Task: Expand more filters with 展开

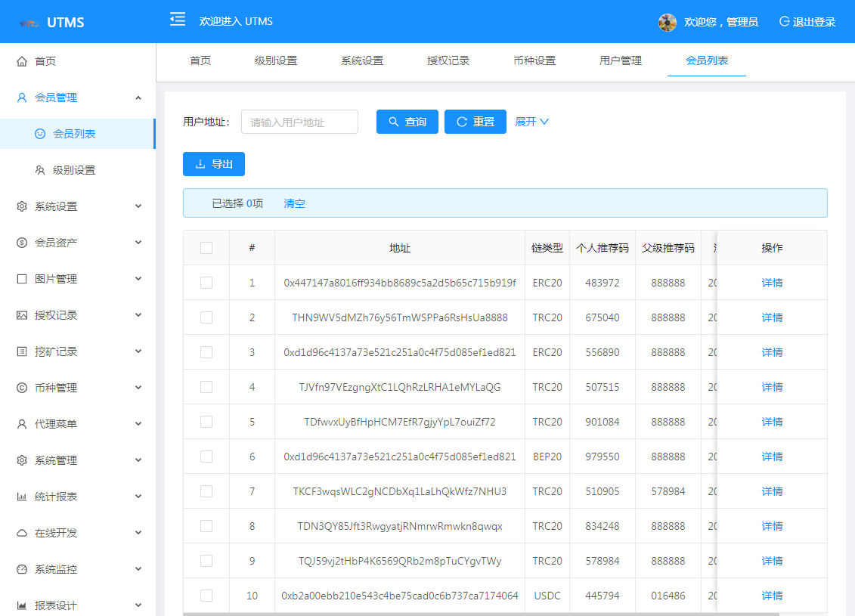Action: pos(531,122)
